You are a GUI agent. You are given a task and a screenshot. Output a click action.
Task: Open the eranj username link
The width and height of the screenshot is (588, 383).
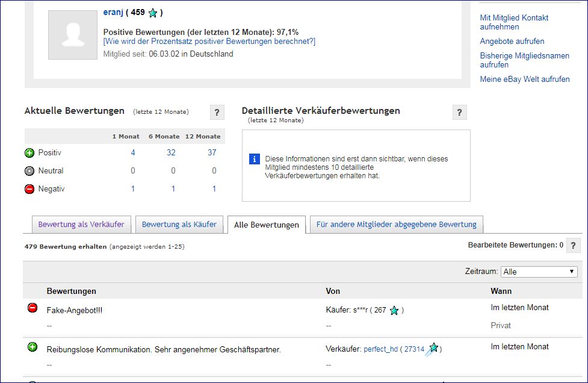pos(113,12)
